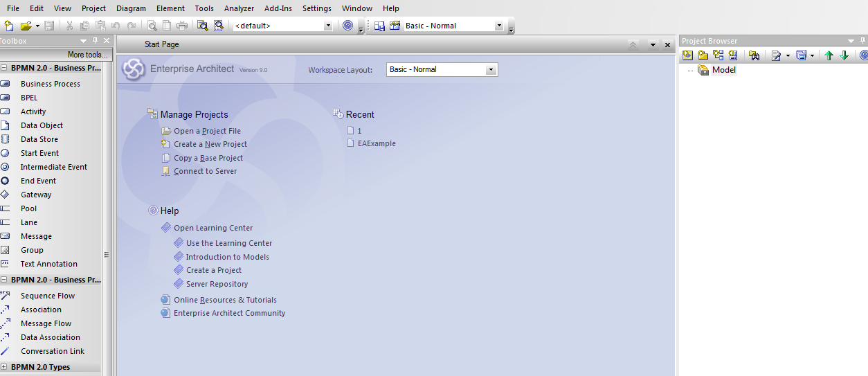Expand the documentation icon's dropdown arrow in Project Browser
This screenshot has height=376, width=868.
coord(788,55)
